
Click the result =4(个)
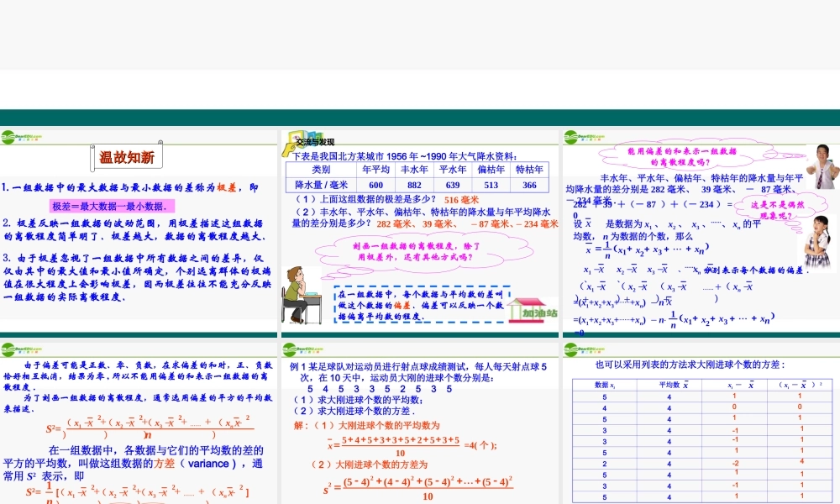480,445
